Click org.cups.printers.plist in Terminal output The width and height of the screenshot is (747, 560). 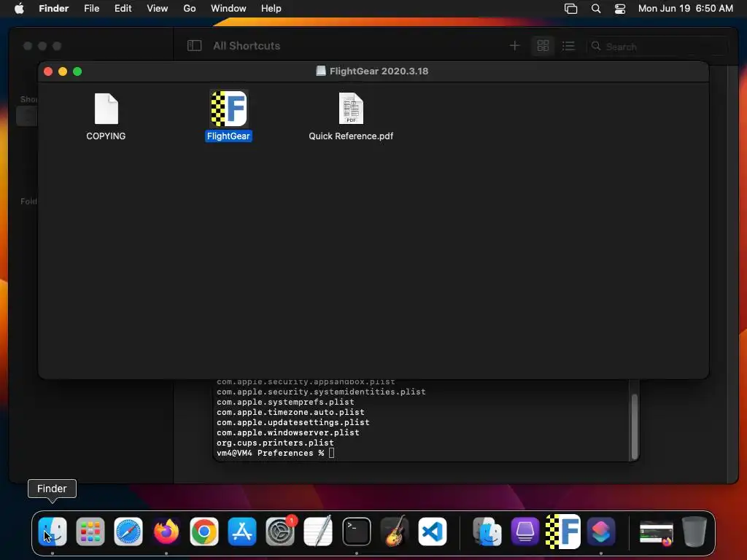point(275,443)
